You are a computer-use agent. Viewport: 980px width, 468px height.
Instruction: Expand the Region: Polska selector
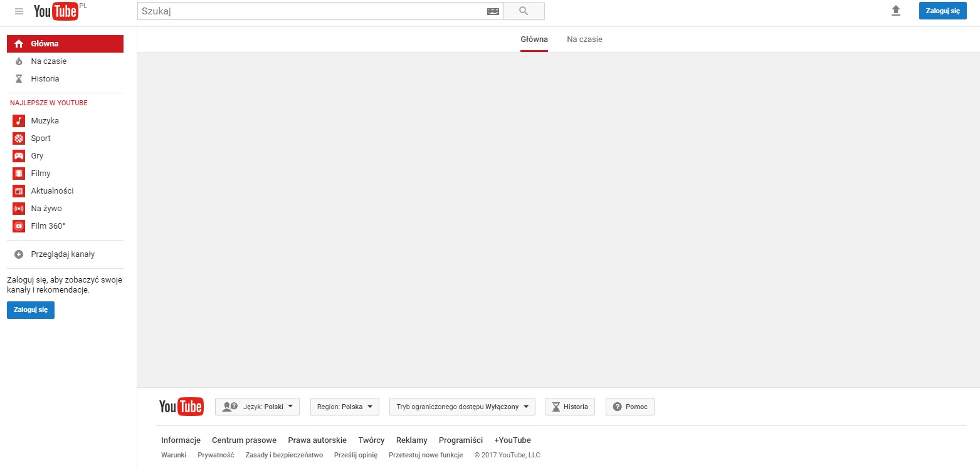(x=344, y=406)
